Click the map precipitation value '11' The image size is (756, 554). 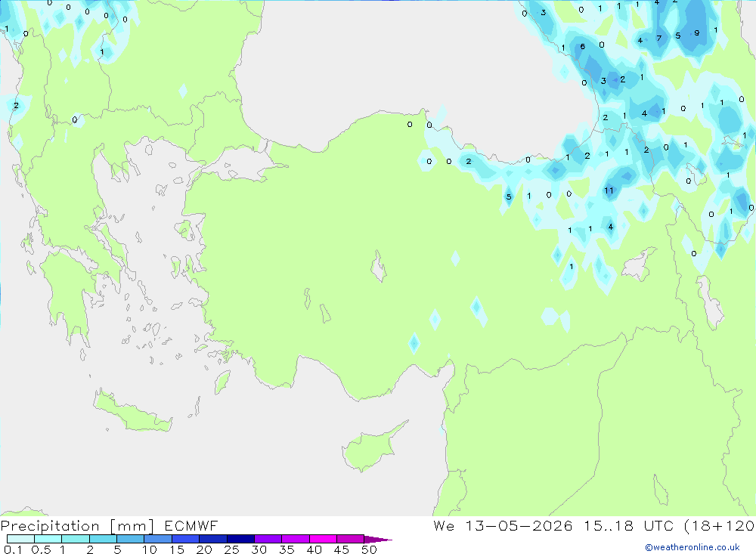coord(609,190)
